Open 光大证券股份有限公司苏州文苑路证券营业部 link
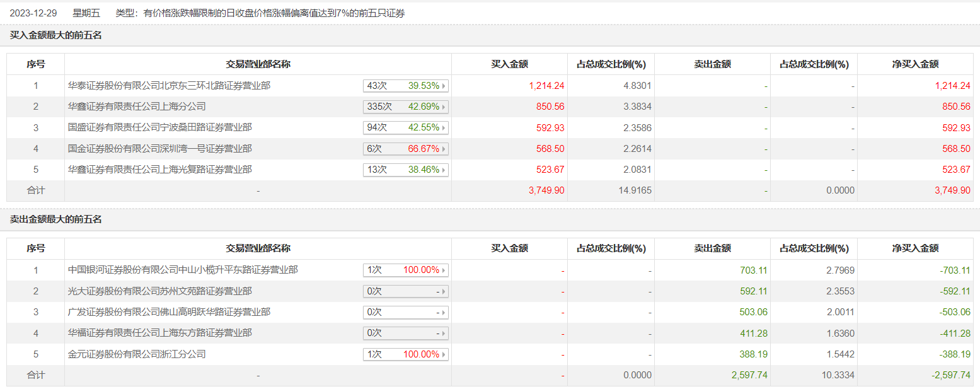980x389 pixels. (159, 291)
